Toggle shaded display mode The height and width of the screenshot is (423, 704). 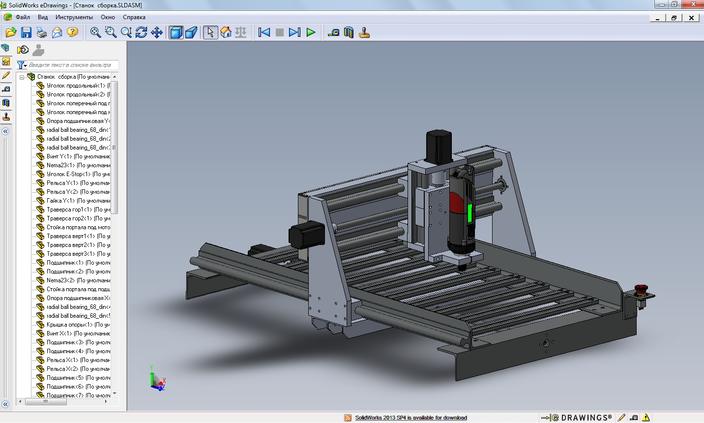[176, 32]
